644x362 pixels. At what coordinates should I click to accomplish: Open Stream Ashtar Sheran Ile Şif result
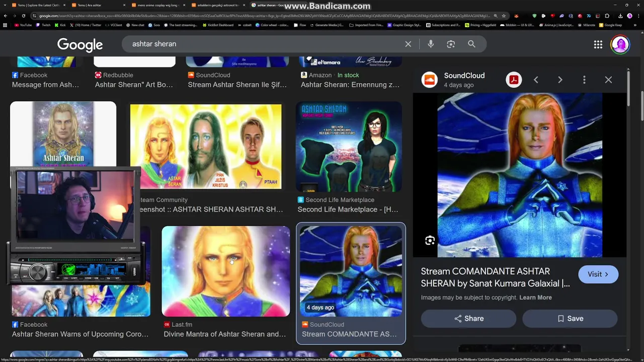point(237,85)
